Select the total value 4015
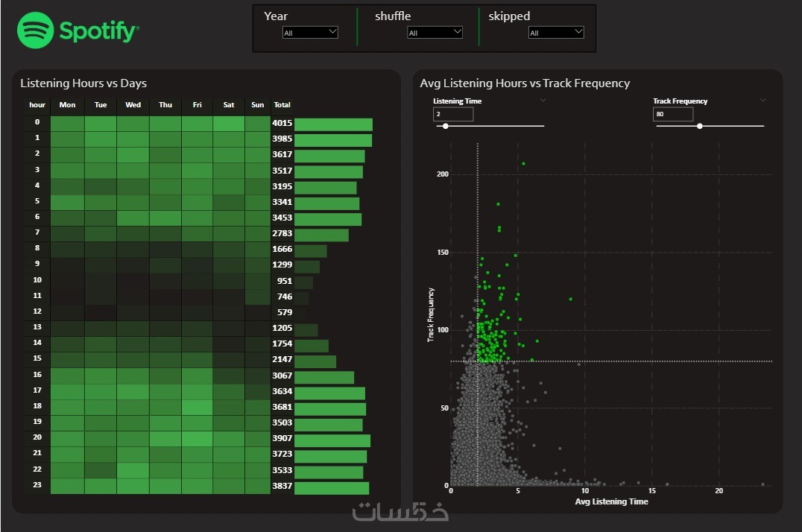Image resolution: width=802 pixels, height=532 pixels. [x=282, y=123]
